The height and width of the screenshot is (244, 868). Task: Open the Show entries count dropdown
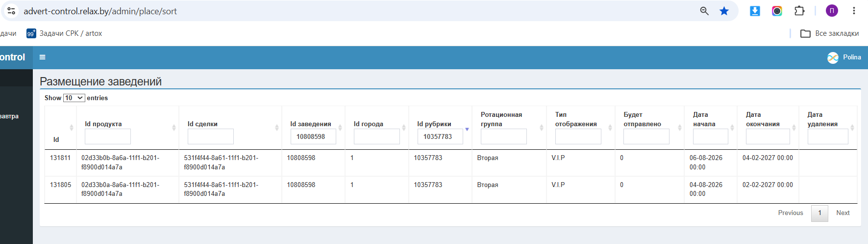pyautogui.click(x=74, y=98)
